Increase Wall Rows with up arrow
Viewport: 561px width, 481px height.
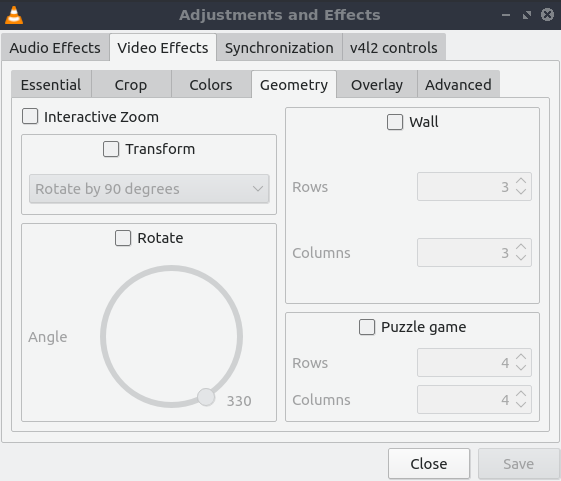tap(521, 181)
